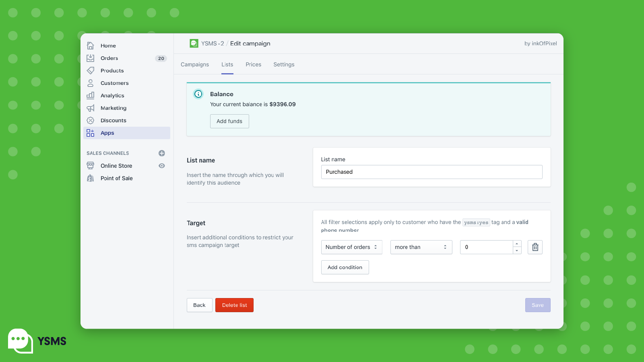Increment the order count with the up stepper

point(517,244)
